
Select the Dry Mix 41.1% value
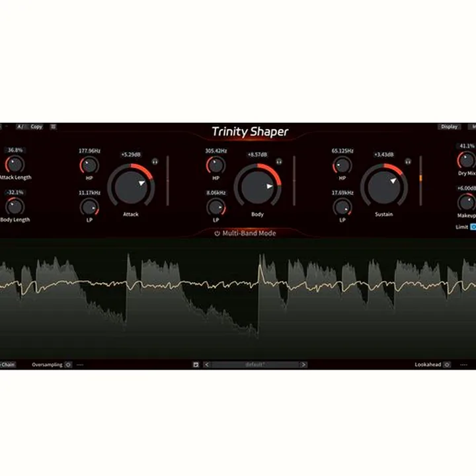[467, 146]
